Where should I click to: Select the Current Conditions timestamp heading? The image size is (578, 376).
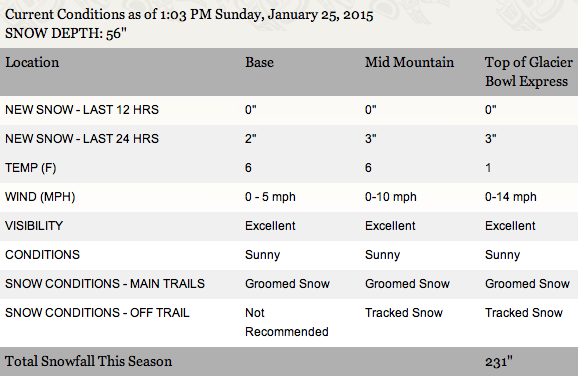click(x=189, y=15)
